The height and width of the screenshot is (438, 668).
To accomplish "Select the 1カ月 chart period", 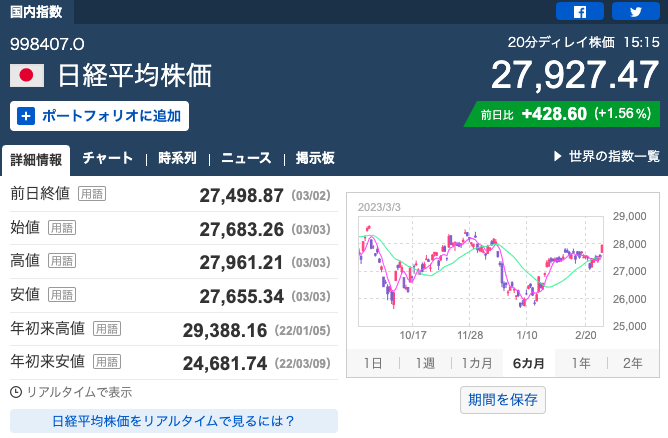I will 476,363.
